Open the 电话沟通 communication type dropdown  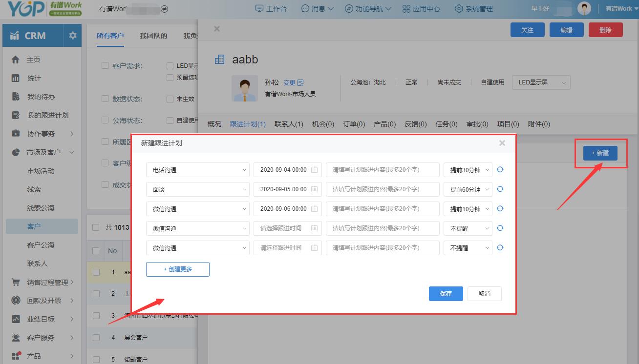(x=197, y=169)
